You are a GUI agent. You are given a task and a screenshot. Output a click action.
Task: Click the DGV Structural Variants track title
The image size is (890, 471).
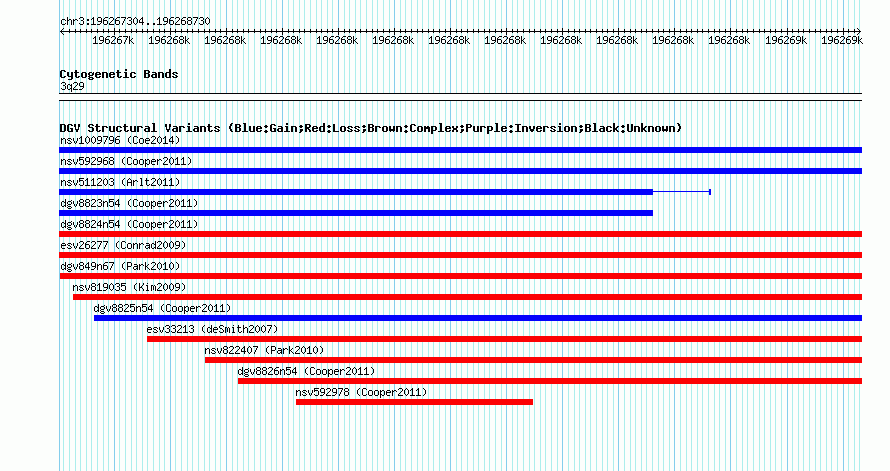370,128
